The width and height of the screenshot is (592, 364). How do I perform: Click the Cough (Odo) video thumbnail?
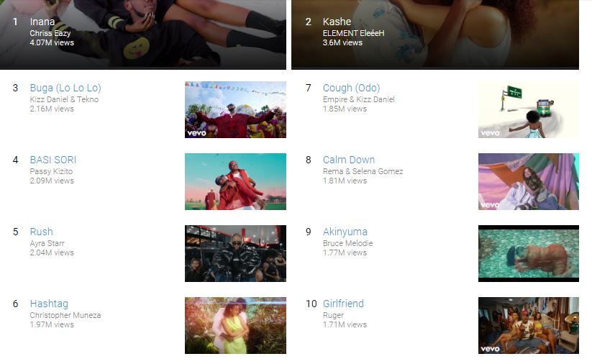pos(529,109)
